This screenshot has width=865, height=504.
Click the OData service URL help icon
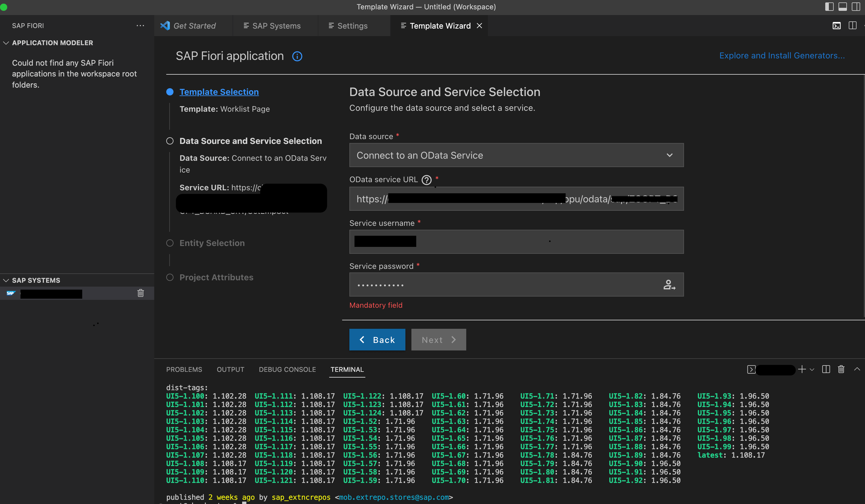tap(426, 180)
